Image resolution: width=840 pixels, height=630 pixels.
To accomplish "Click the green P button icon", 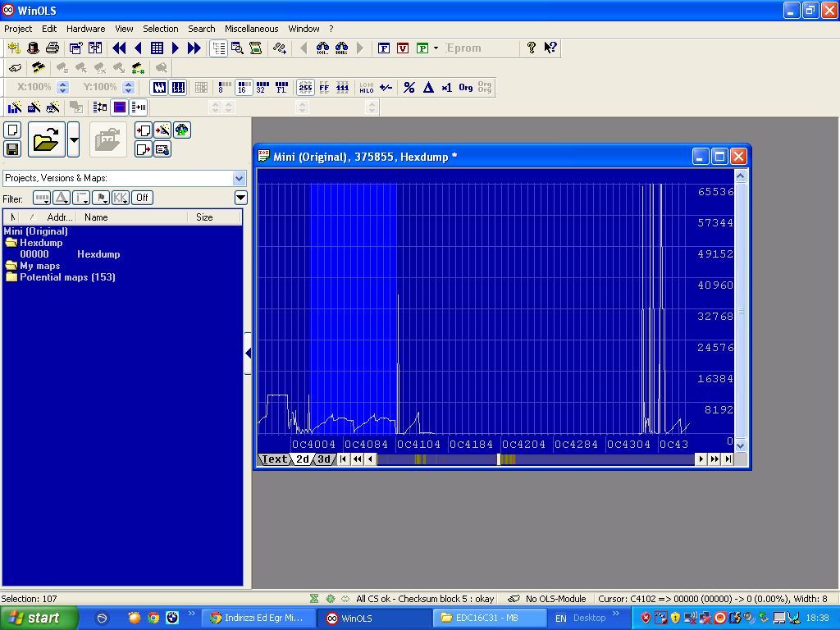I will pyautogui.click(x=422, y=48).
